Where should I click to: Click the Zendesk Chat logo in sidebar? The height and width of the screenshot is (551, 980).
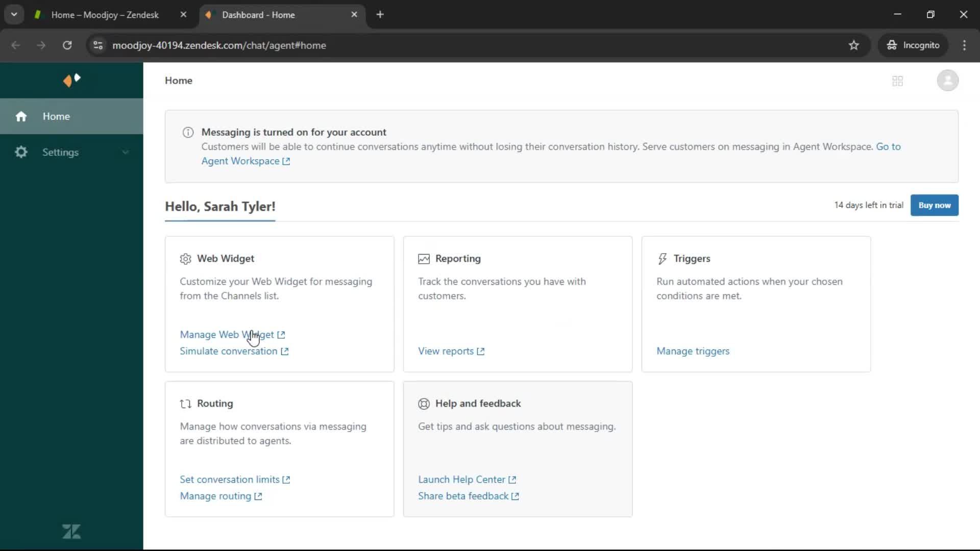[x=71, y=80]
